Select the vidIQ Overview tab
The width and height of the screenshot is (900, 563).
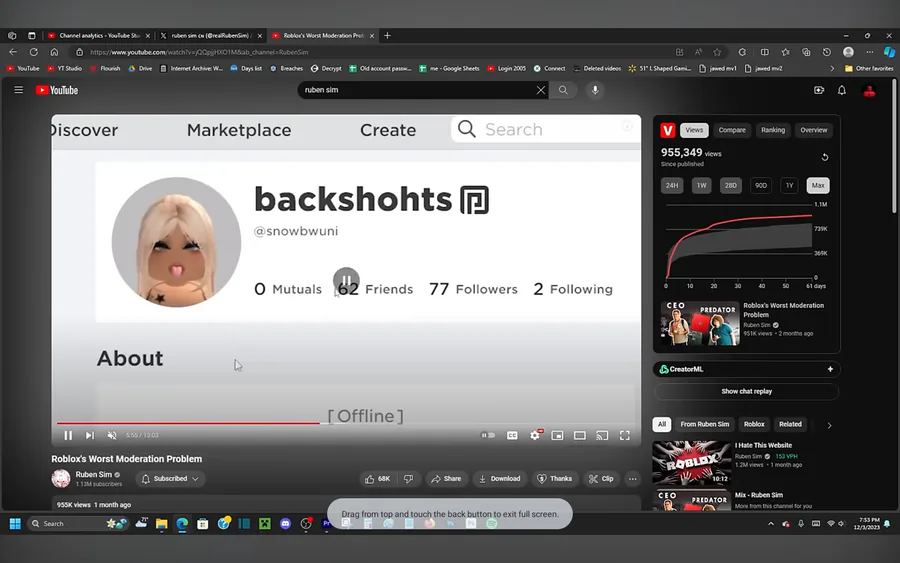point(814,130)
